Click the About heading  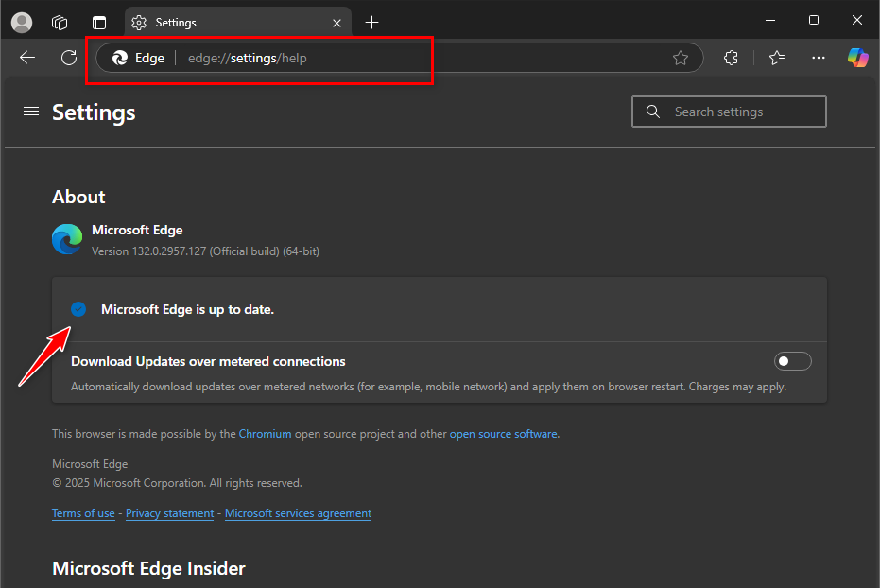78,197
